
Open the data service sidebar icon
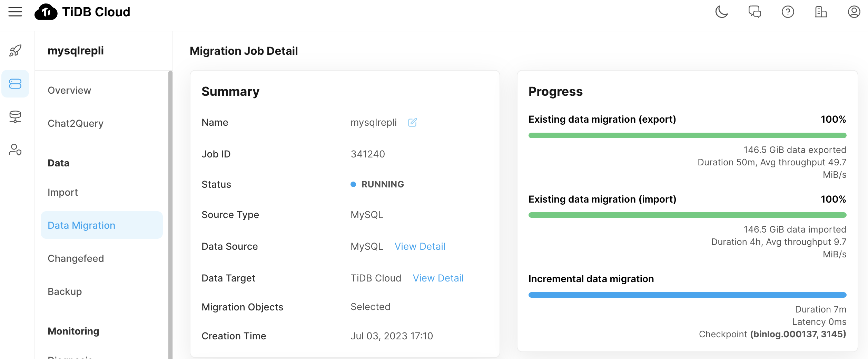15,117
